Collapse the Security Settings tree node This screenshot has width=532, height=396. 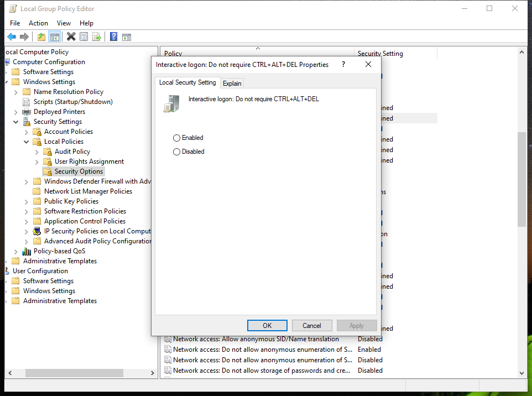(x=15, y=122)
